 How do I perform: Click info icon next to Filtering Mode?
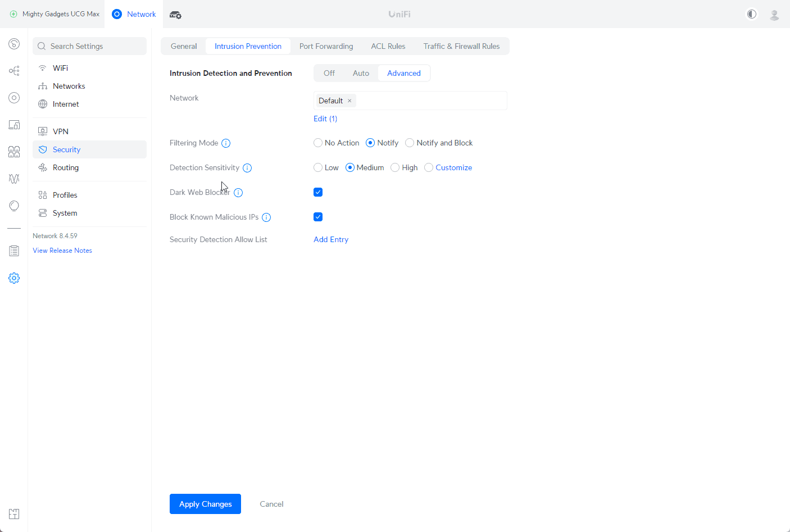point(226,143)
